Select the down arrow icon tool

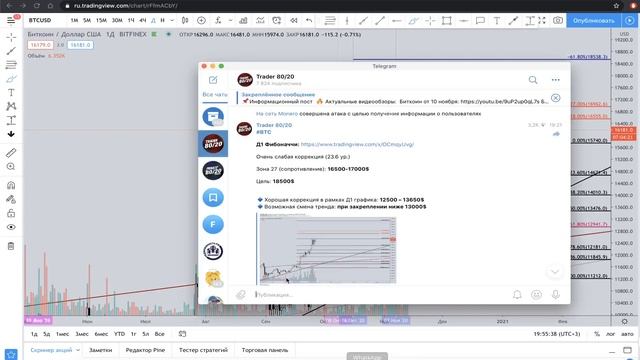(11, 134)
